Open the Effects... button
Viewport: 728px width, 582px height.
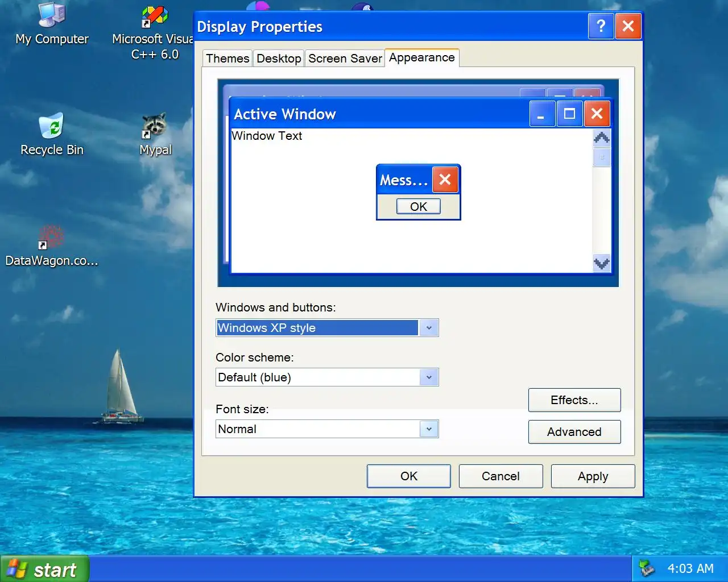[x=574, y=400]
